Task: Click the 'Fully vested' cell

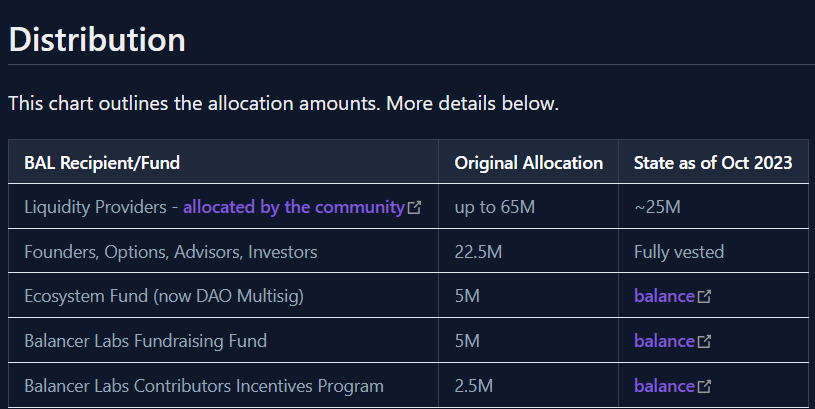Action: [x=679, y=252]
